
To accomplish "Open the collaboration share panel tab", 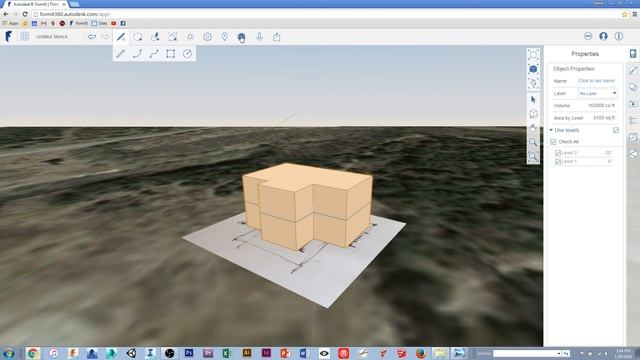I will (633, 154).
